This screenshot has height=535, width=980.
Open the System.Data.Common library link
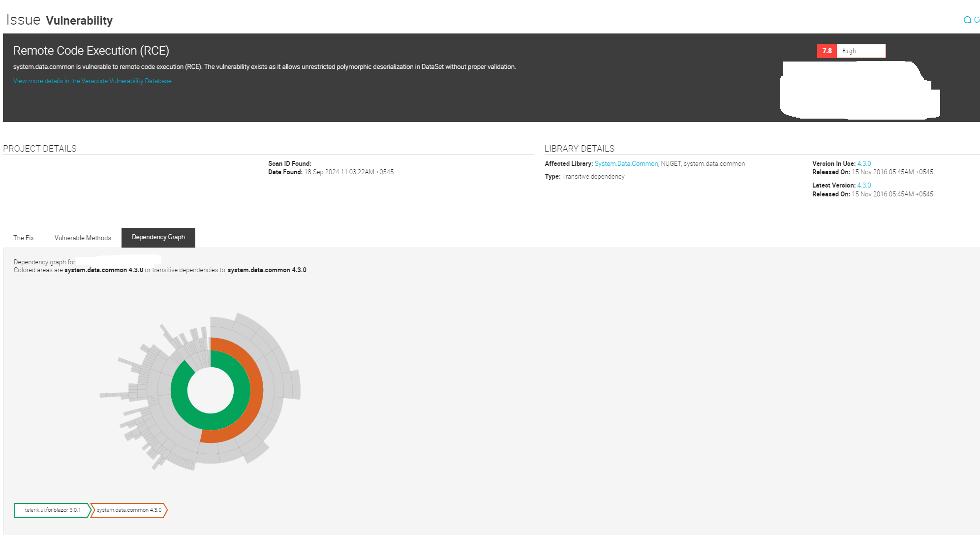pyautogui.click(x=626, y=164)
